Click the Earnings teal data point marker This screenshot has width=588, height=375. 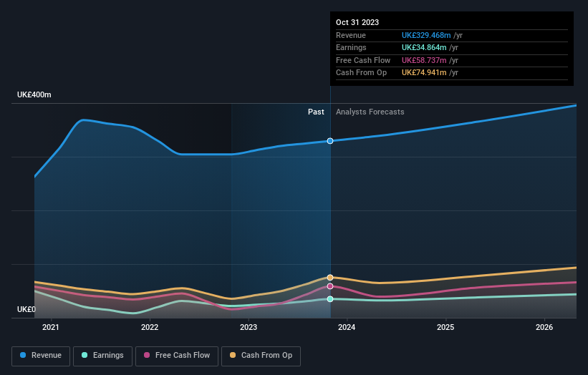click(x=330, y=299)
